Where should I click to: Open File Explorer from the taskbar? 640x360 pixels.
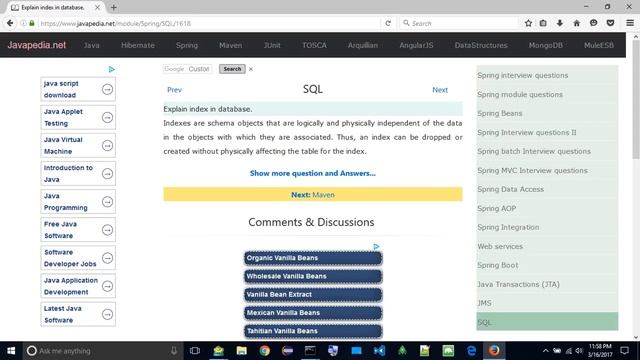(x=242, y=351)
